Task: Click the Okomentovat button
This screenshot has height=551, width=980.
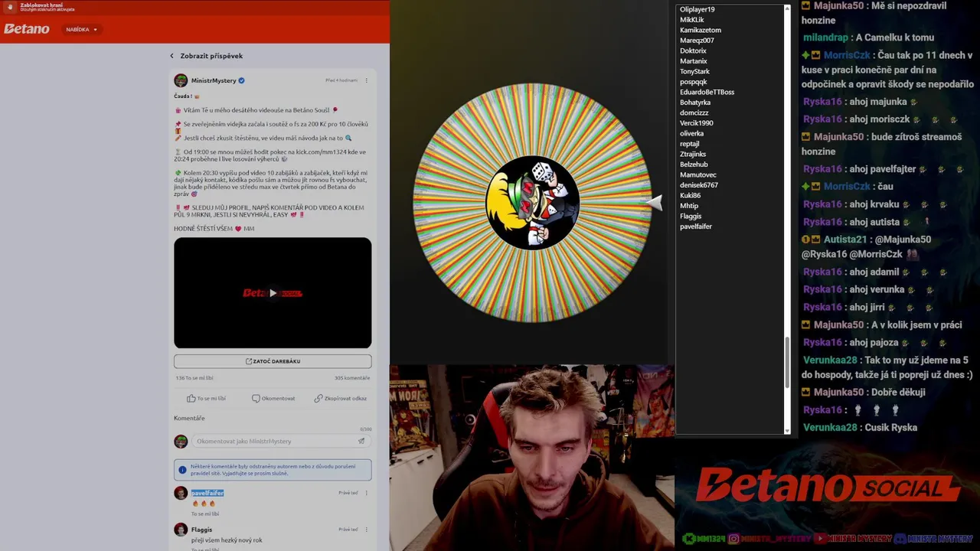Action: (x=273, y=398)
